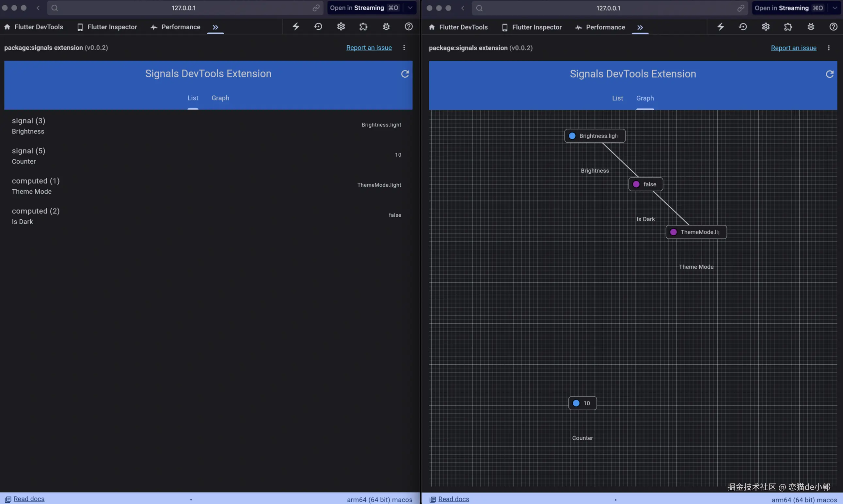
Task: Click the 'Read docs' link at bottom left
Action: pyautogui.click(x=29, y=498)
